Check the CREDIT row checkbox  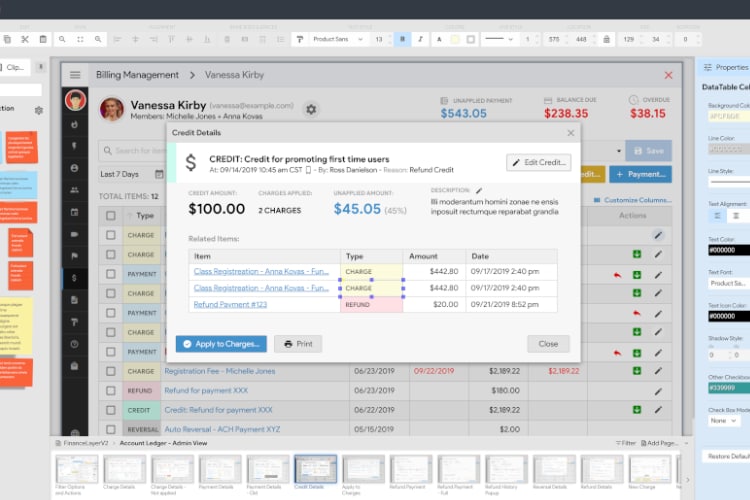(x=110, y=410)
